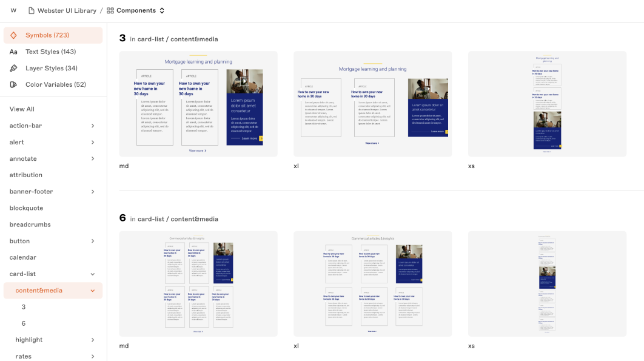
Task: Expand the button group chevron
Action: coord(93,241)
